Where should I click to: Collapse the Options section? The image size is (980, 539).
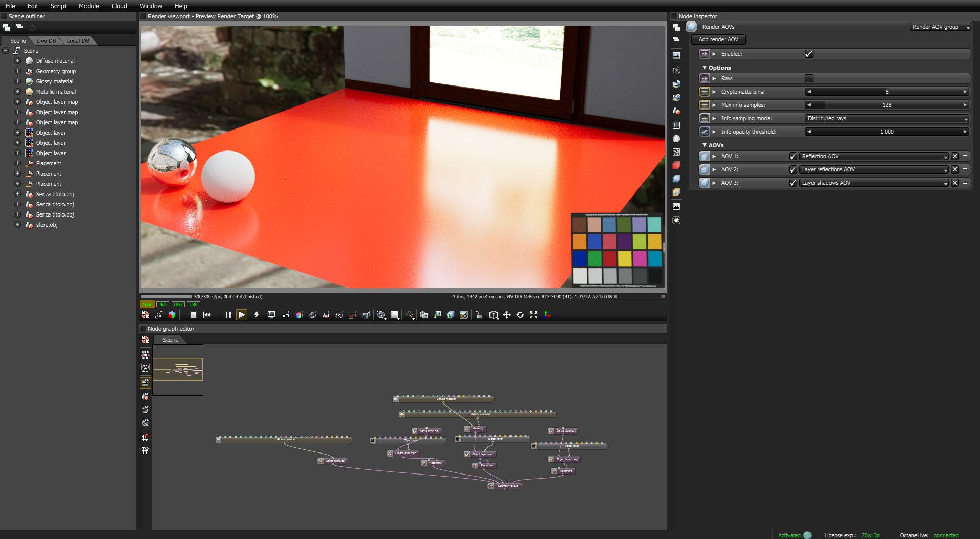[x=705, y=68]
